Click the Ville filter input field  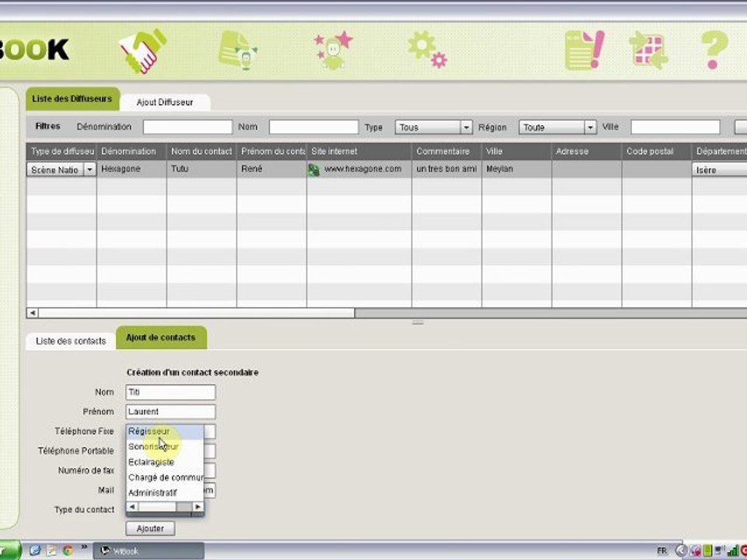pyautogui.click(x=675, y=127)
